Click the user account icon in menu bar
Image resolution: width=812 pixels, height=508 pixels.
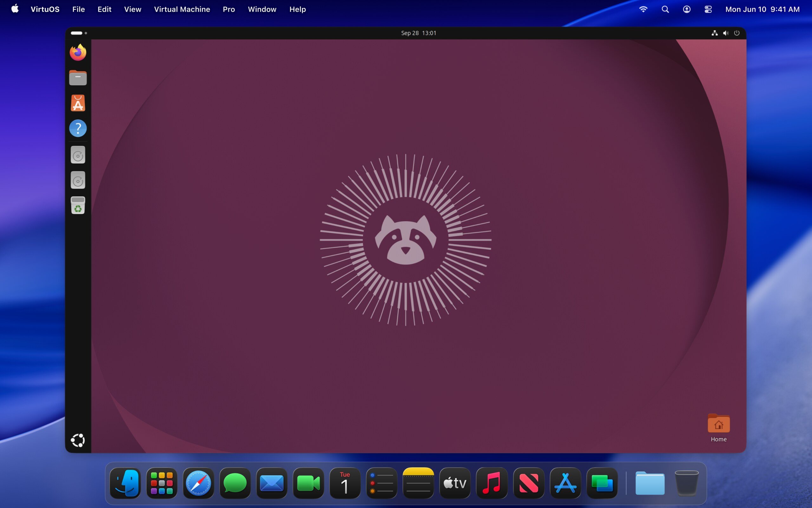point(686,10)
